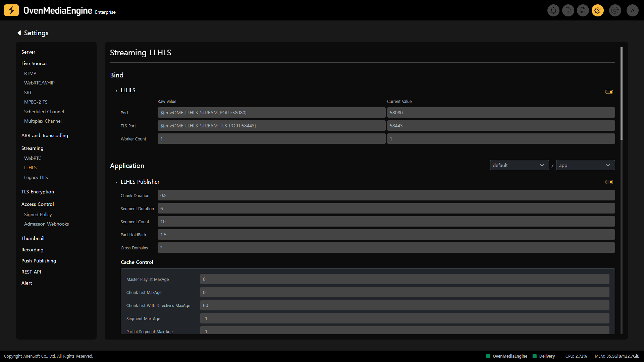Screen dimensions: 644x362
Task: Click the yellow settings gear icon
Action: pyautogui.click(x=598, y=10)
